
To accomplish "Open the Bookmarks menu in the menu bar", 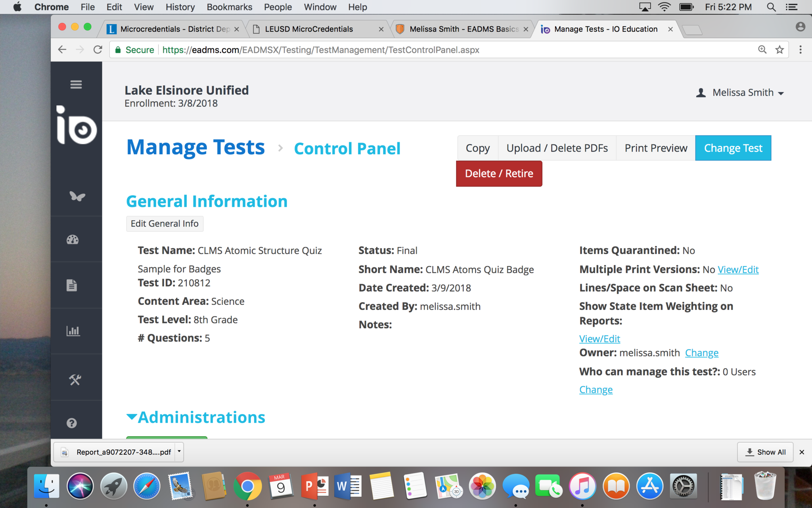I will pyautogui.click(x=229, y=7).
